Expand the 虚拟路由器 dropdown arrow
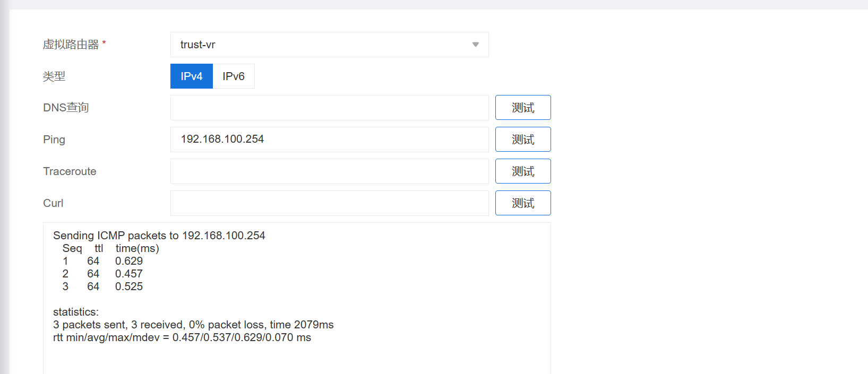This screenshot has width=868, height=374. pos(475,45)
